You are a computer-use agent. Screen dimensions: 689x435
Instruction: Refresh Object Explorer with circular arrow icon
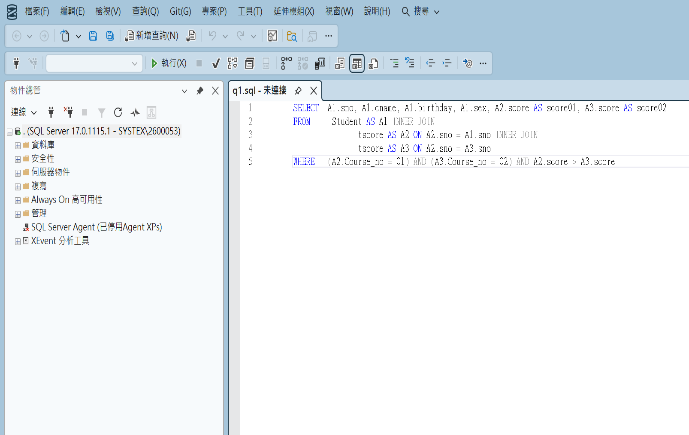pyautogui.click(x=118, y=112)
